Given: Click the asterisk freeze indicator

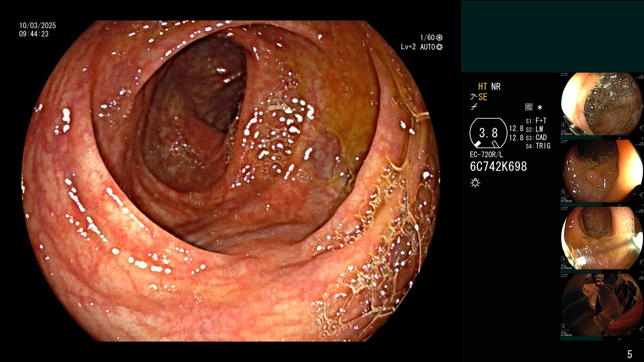Looking at the screenshot, I should click(x=540, y=108).
